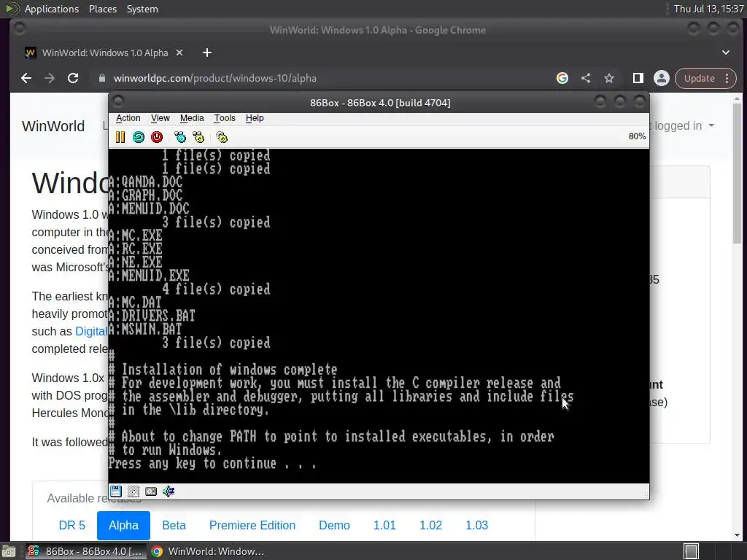Click the clock showing Thu Jul 13, 15:37

(x=708, y=9)
